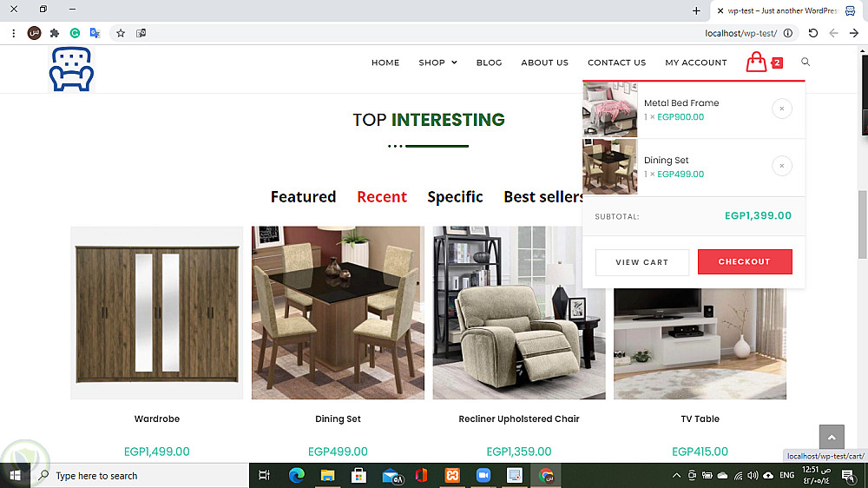Launch Microsoft Edge from taskbar
The height and width of the screenshot is (488, 868).
(x=297, y=475)
